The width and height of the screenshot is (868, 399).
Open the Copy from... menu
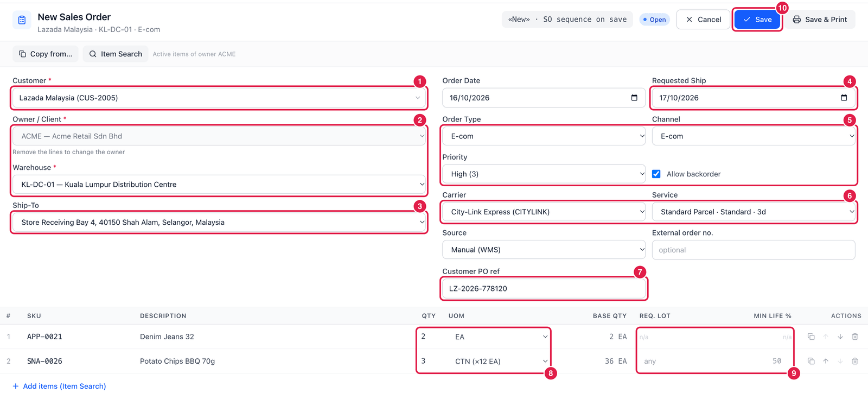tap(46, 54)
